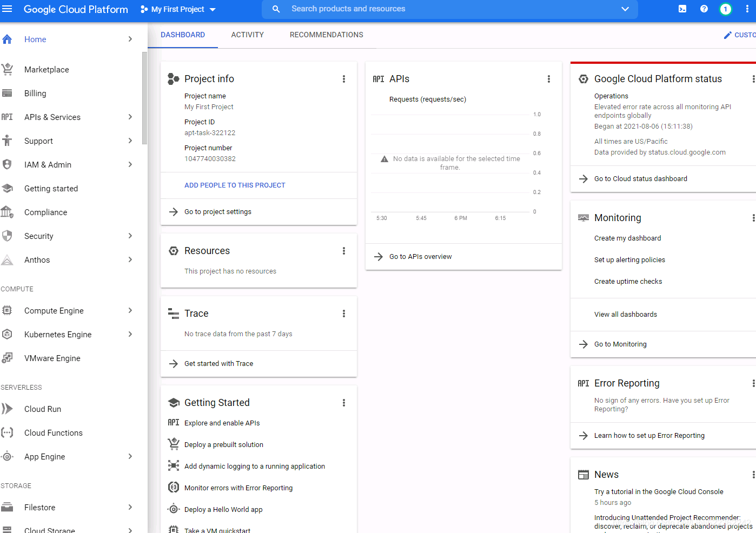Image resolution: width=756 pixels, height=533 pixels.
Task: Click the Cloud Run icon
Action: click(x=7, y=409)
